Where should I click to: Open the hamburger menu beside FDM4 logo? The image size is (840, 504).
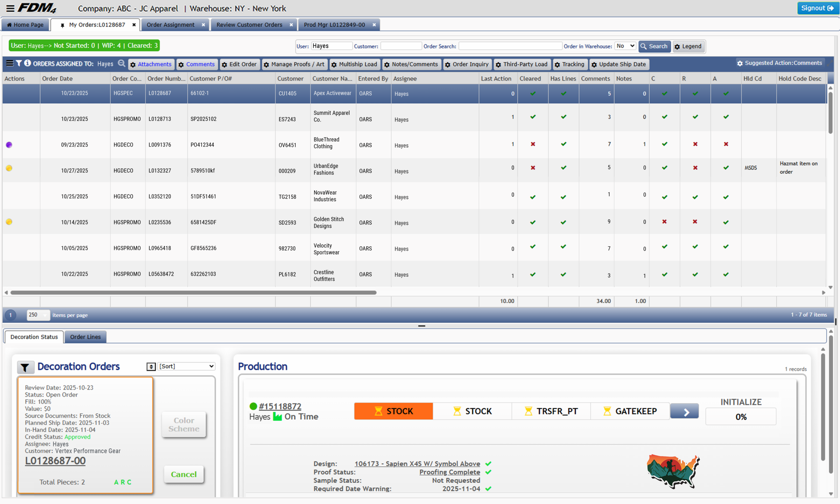[x=10, y=8]
